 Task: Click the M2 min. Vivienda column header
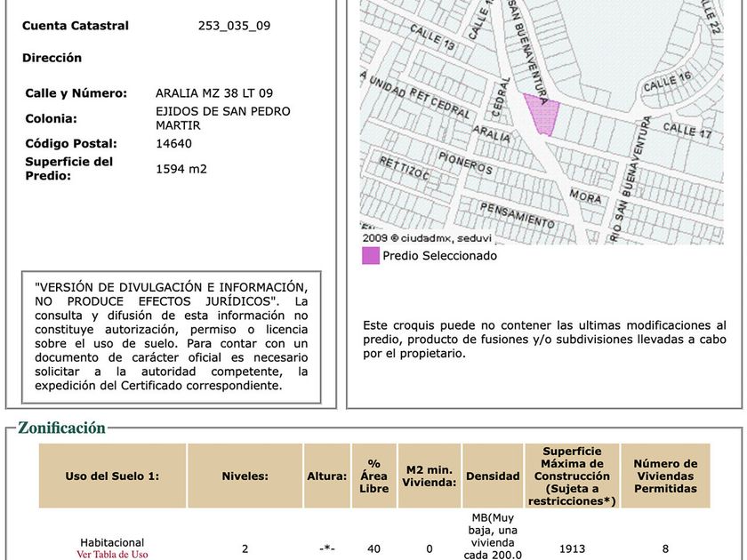430,476
